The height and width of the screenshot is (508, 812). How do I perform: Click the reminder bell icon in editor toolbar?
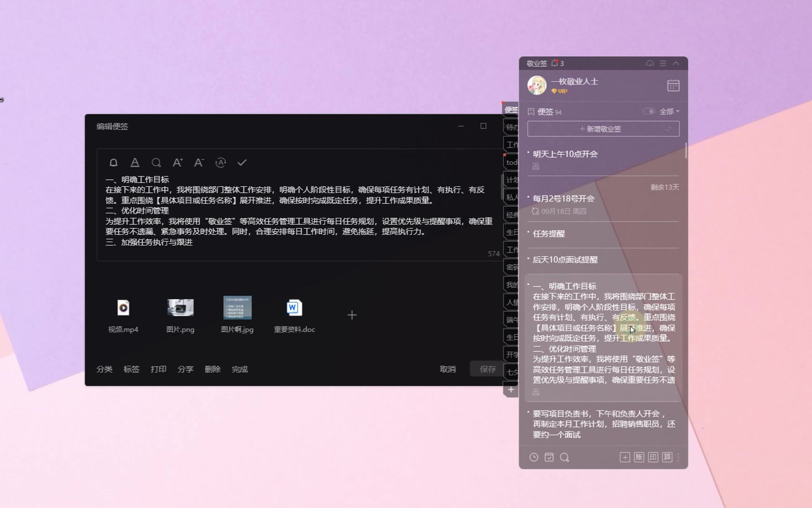pyautogui.click(x=113, y=163)
